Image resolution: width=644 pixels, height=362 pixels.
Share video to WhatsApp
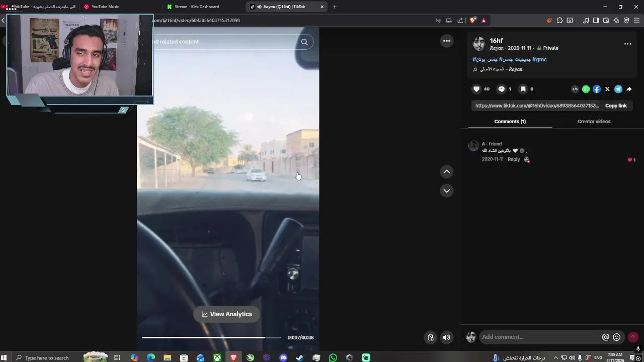coord(586,89)
